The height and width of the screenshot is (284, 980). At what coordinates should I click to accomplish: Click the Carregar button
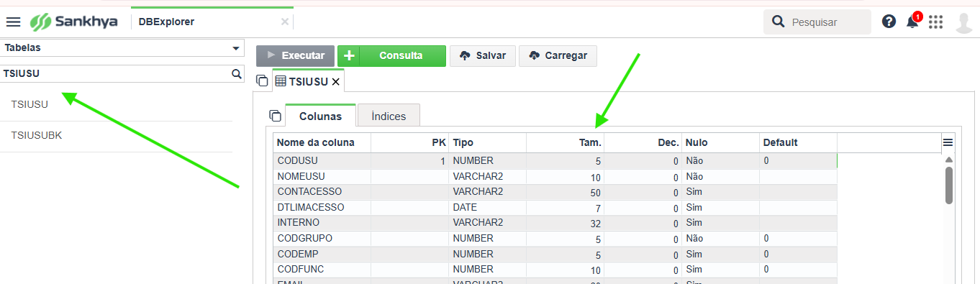558,55
